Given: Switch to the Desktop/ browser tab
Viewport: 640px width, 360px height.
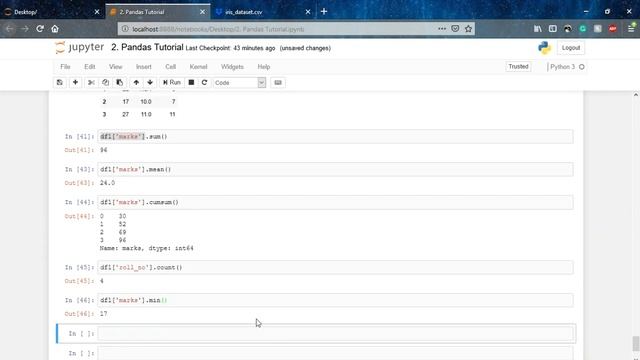Looking at the screenshot, I should (x=52, y=12).
